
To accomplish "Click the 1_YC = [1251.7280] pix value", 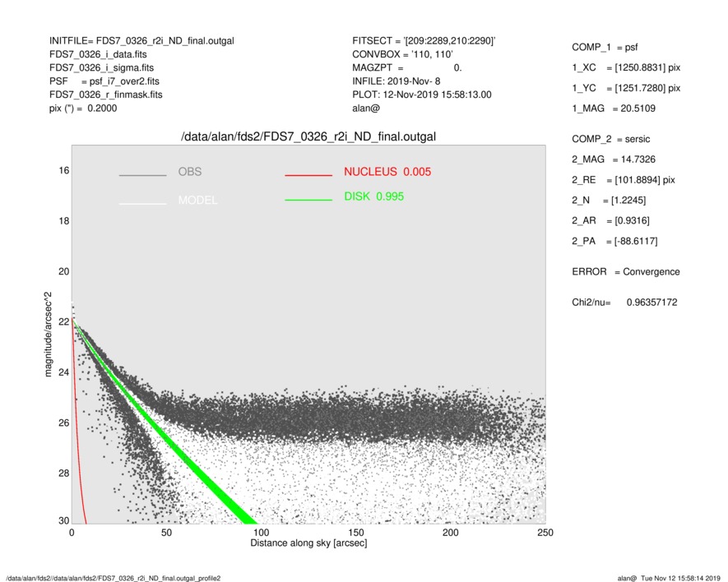I will tap(626, 88).
